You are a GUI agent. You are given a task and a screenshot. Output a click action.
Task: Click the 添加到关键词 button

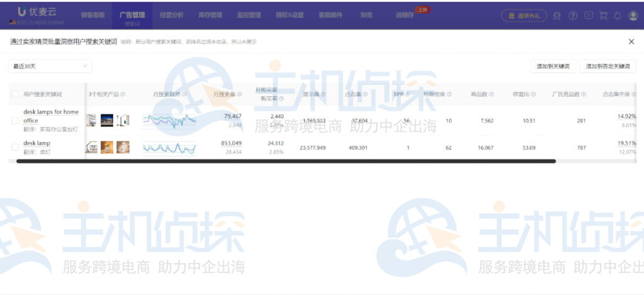tap(553, 66)
